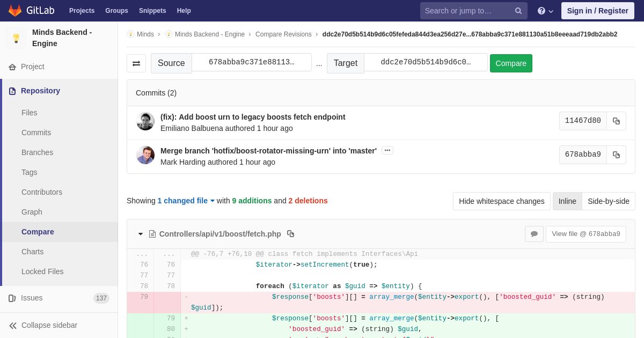Viewport: 644px width, 338px height.
Task: Copy commit SHA 678abba9
Action: click(x=616, y=155)
